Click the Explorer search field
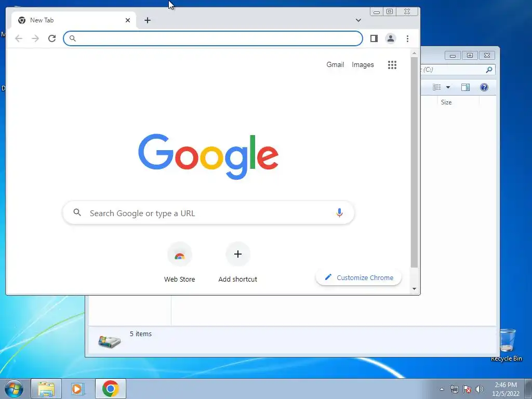Screen dimensions: 532x399 458,70
